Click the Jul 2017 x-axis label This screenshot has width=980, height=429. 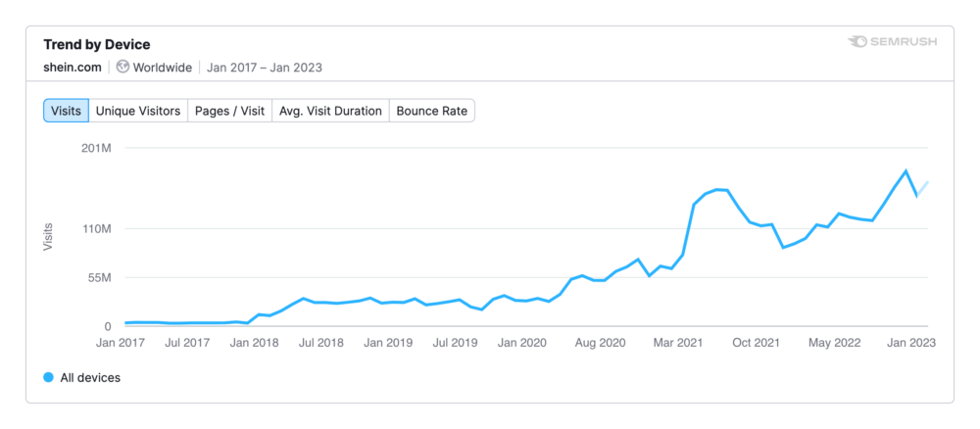coord(186,343)
